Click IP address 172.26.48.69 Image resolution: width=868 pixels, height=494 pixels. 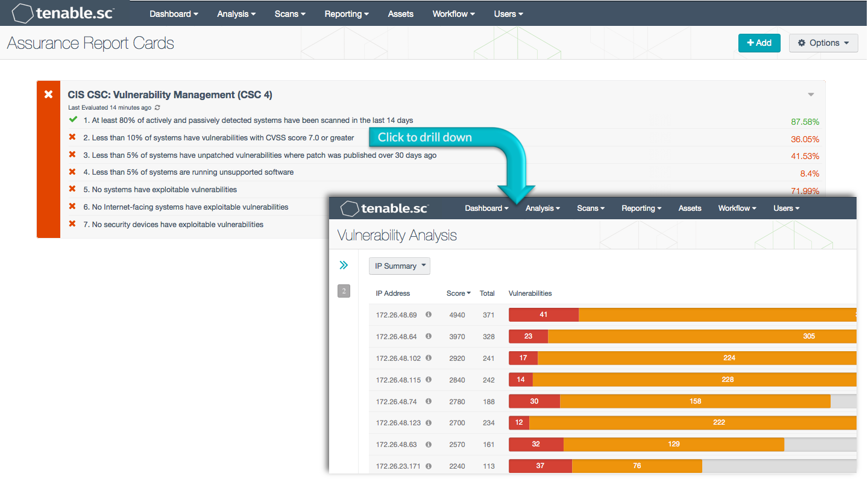tap(397, 315)
